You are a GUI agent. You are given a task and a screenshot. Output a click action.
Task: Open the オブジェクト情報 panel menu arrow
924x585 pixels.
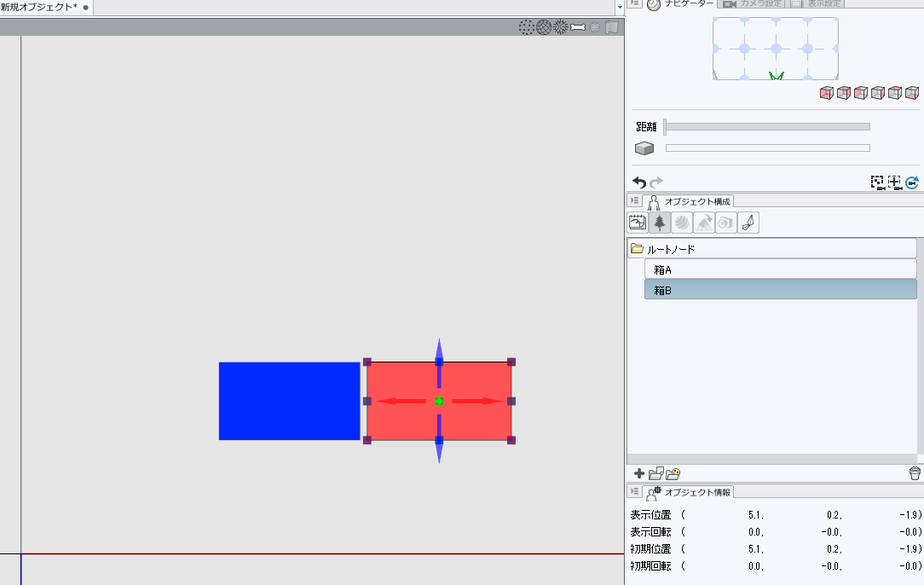635,491
